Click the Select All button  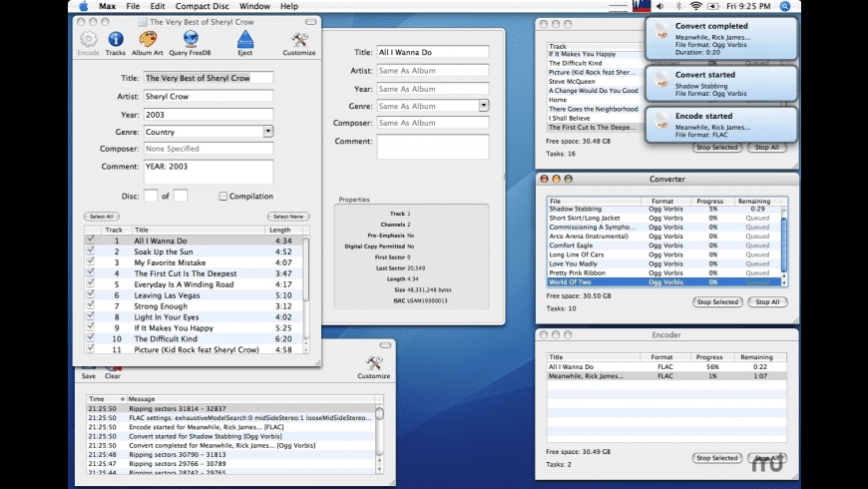pyautogui.click(x=101, y=217)
